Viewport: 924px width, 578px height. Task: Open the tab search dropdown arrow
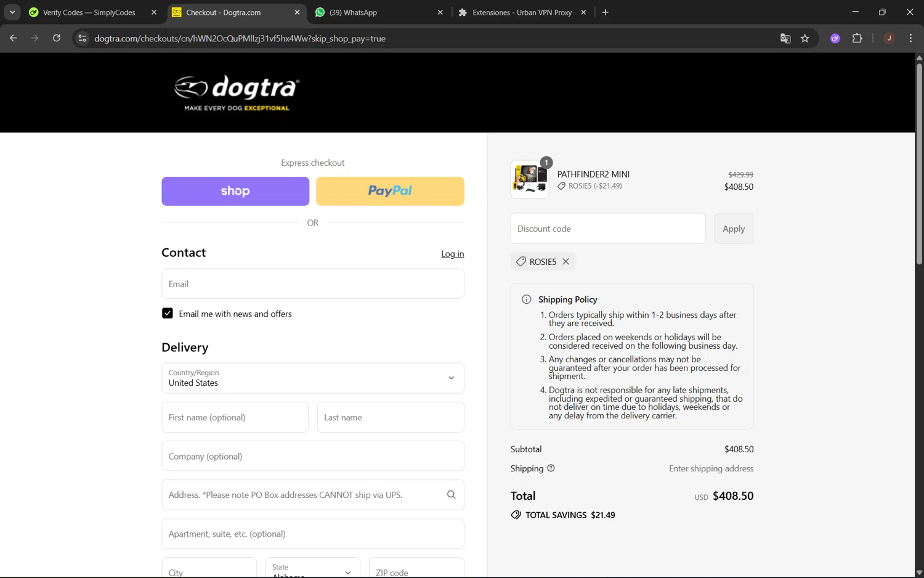pos(12,12)
